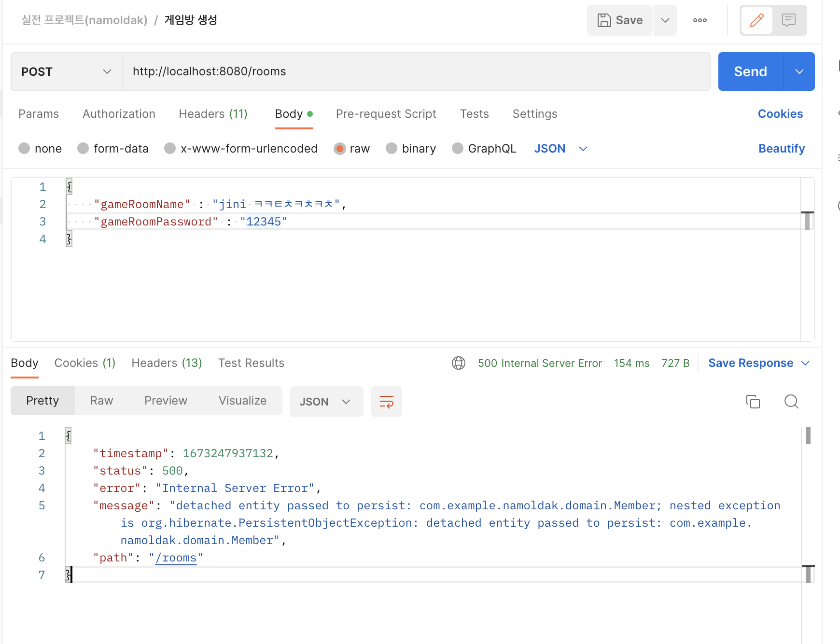Switch to the Authorization tab
The width and height of the screenshot is (840, 644).
point(119,114)
